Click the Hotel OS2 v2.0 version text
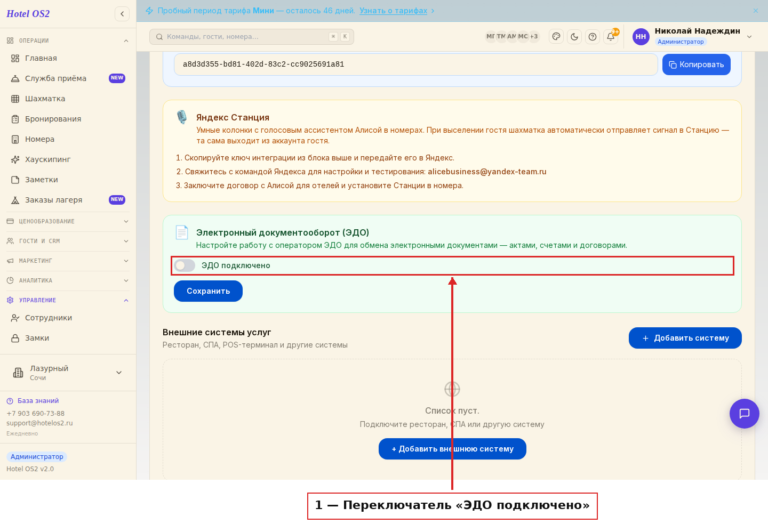This screenshot has width=768, height=532. [x=30, y=469]
